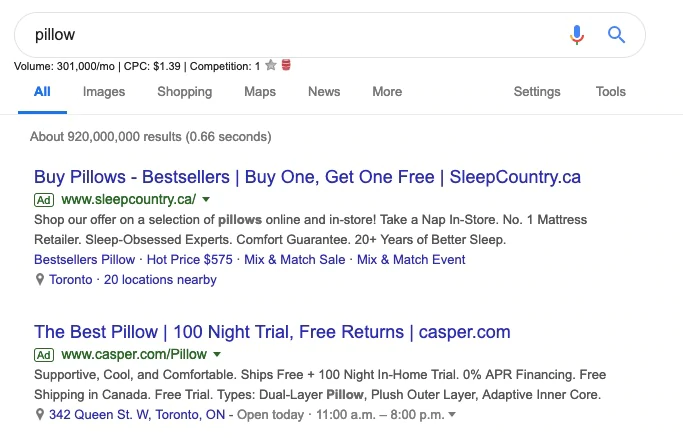Switch to the Shopping tab
Viewport: 683px width, 438px height.
(184, 92)
